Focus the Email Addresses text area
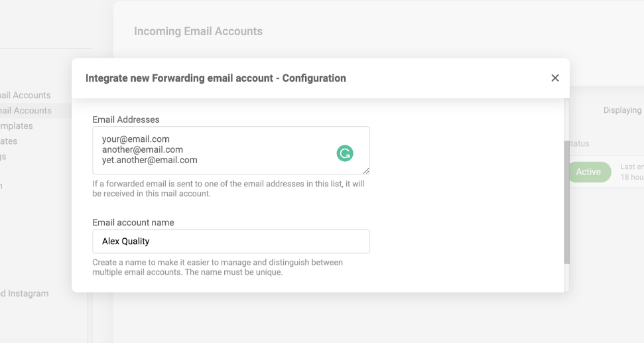Image resolution: width=644 pixels, height=343 pixels. pyautogui.click(x=219, y=150)
